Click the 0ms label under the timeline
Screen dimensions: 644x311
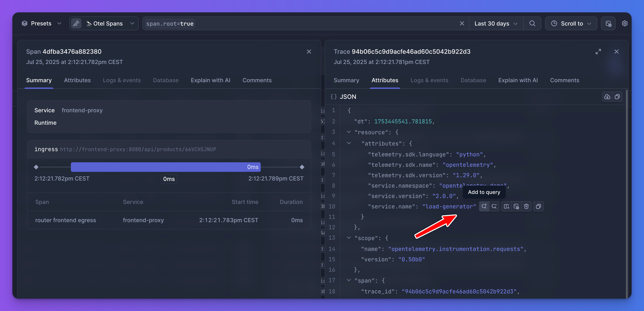[169, 179]
